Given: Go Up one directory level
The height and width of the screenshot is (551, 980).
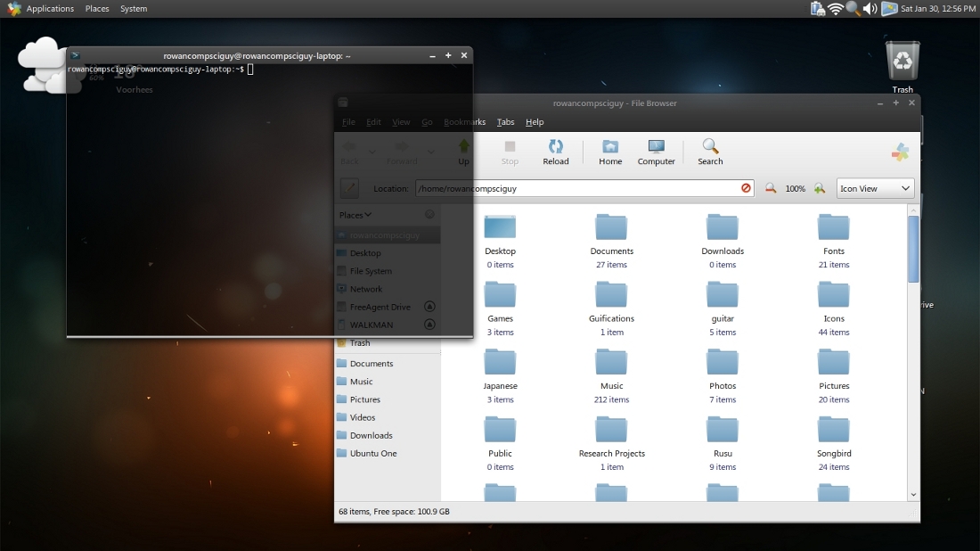Looking at the screenshot, I should click(463, 152).
